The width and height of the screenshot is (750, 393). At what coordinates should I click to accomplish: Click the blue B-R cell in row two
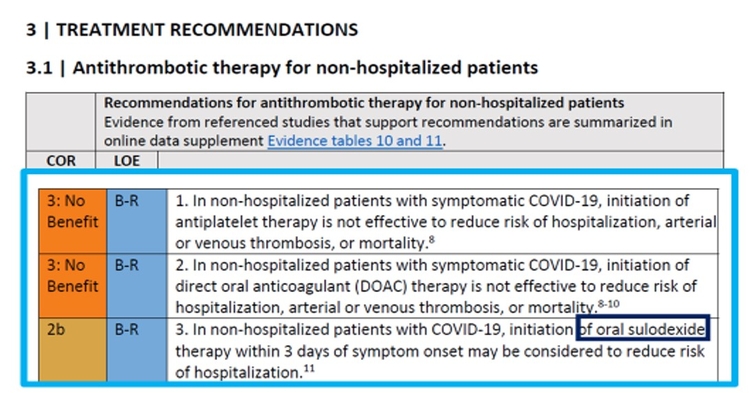pyautogui.click(x=137, y=286)
